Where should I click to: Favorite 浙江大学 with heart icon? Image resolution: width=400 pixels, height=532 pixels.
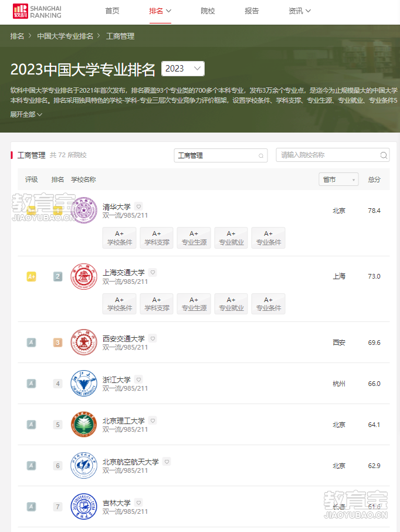coord(138,379)
